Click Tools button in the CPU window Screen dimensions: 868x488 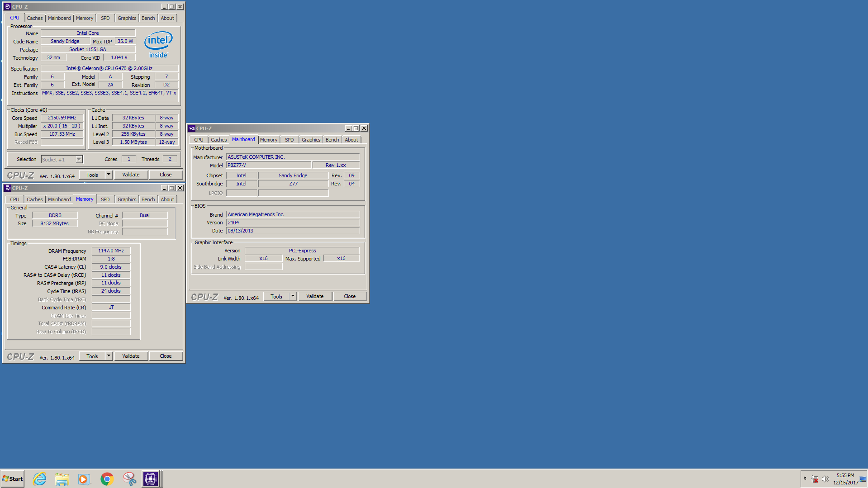click(x=92, y=175)
